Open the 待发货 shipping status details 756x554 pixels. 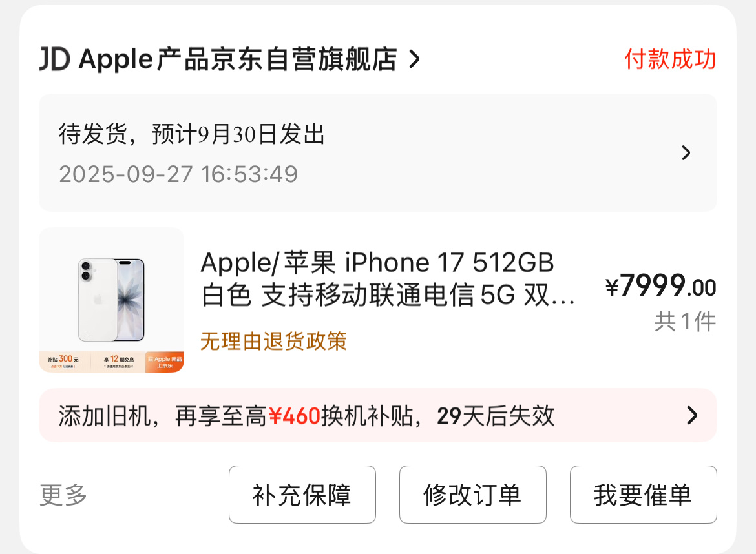378,153
